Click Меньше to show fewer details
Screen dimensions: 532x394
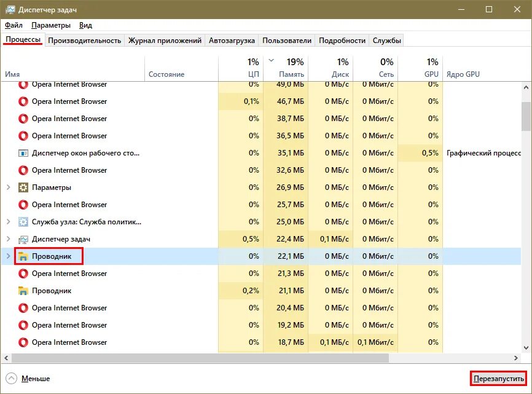(36, 379)
